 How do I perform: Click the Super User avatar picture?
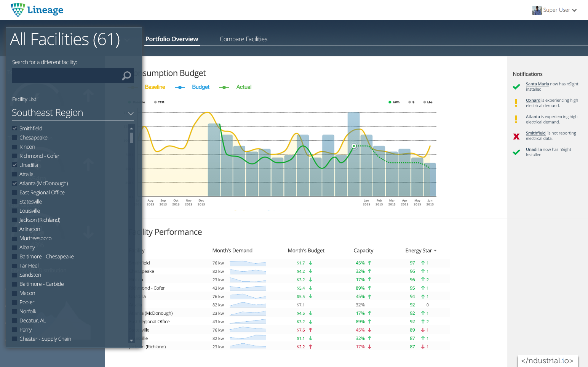tap(537, 10)
